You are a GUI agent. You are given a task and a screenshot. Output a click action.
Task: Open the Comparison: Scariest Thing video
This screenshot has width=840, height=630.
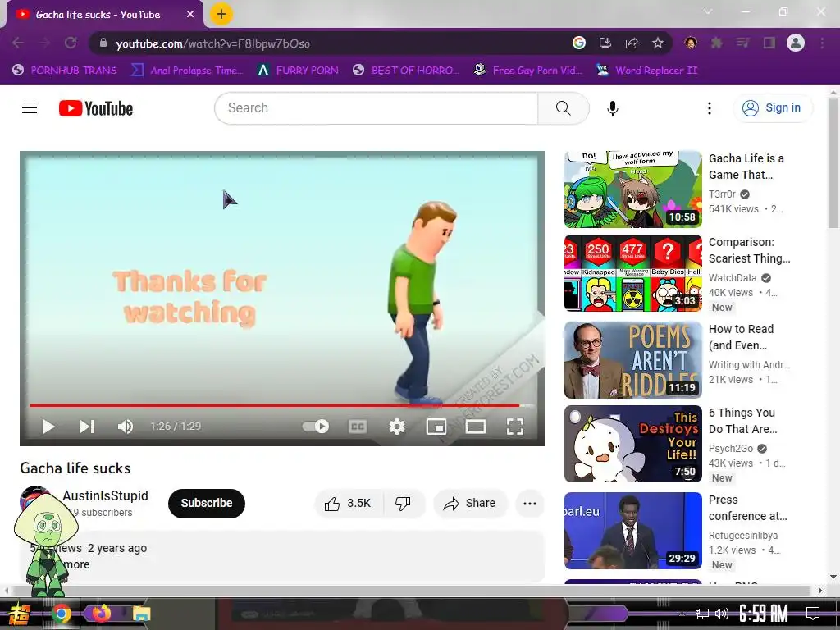pos(749,250)
